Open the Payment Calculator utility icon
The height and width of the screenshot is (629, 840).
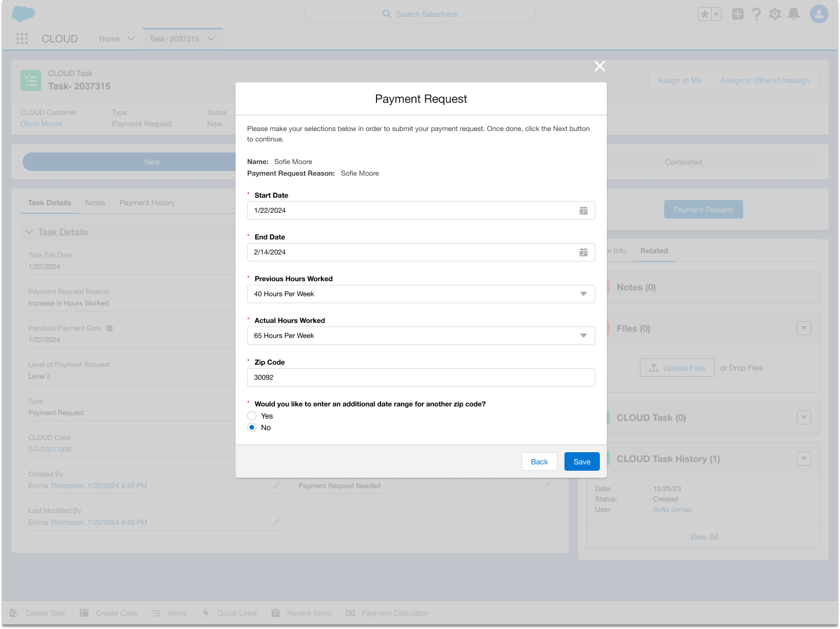[x=350, y=613]
